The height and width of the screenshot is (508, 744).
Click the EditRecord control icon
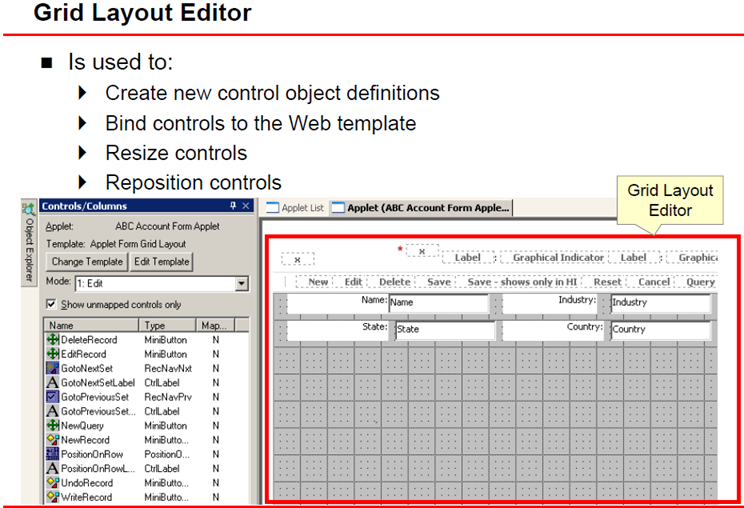(53, 354)
